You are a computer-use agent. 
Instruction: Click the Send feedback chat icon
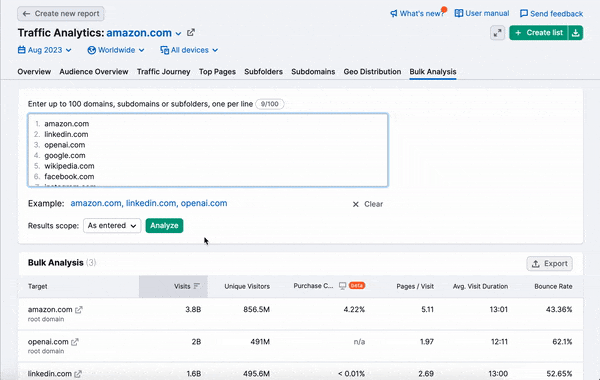pyautogui.click(x=524, y=14)
